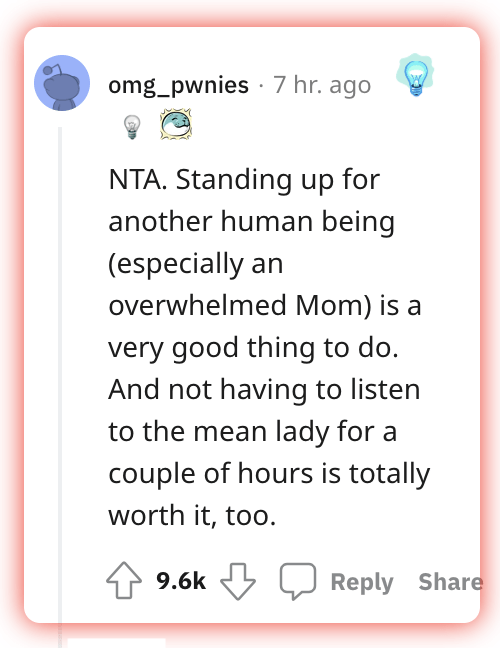
Task: Click the last line worth it, too.
Action: (x=192, y=515)
